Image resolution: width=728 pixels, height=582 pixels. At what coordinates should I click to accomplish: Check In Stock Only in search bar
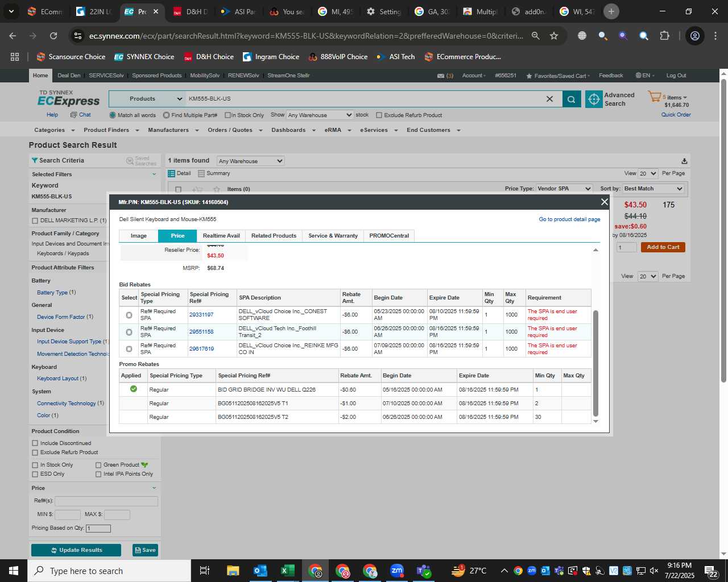(x=227, y=115)
